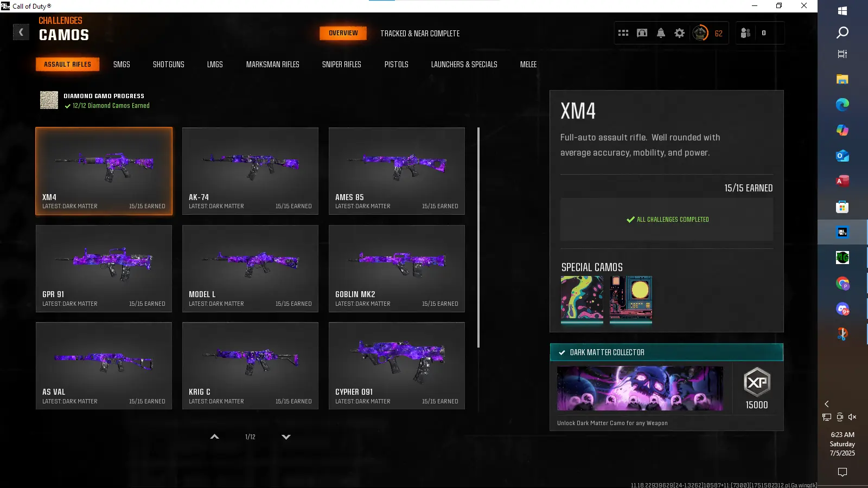Open the LMGs category tab

tap(215, 65)
